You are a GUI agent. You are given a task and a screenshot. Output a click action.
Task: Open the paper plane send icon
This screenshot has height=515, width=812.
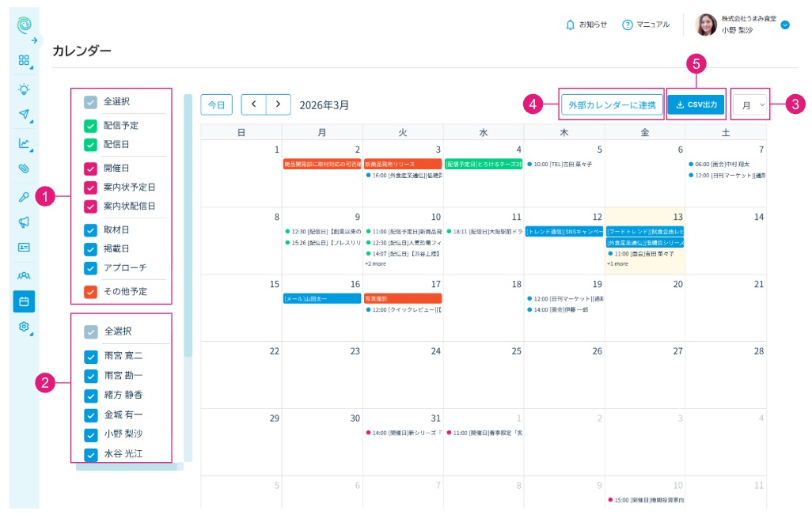point(24,115)
